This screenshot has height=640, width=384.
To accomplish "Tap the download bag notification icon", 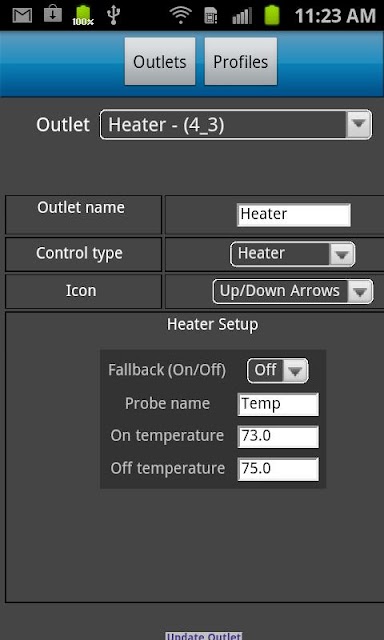I will tap(53, 15).
